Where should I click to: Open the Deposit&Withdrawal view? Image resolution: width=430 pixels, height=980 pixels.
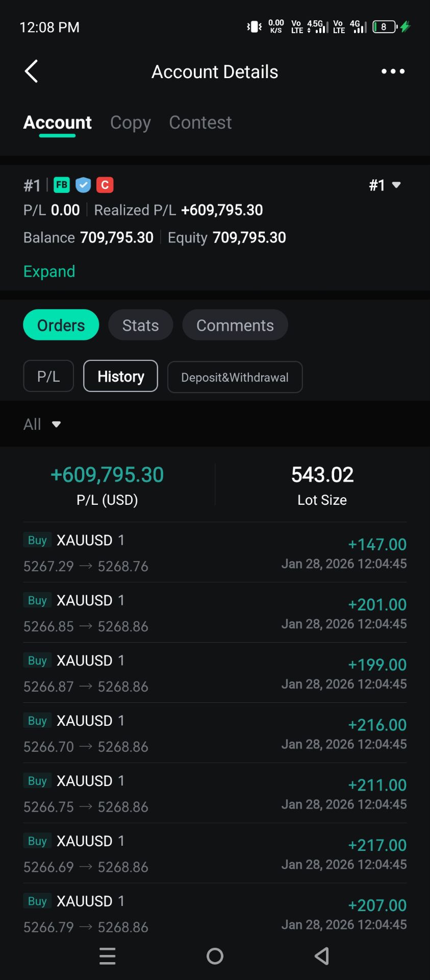point(235,377)
